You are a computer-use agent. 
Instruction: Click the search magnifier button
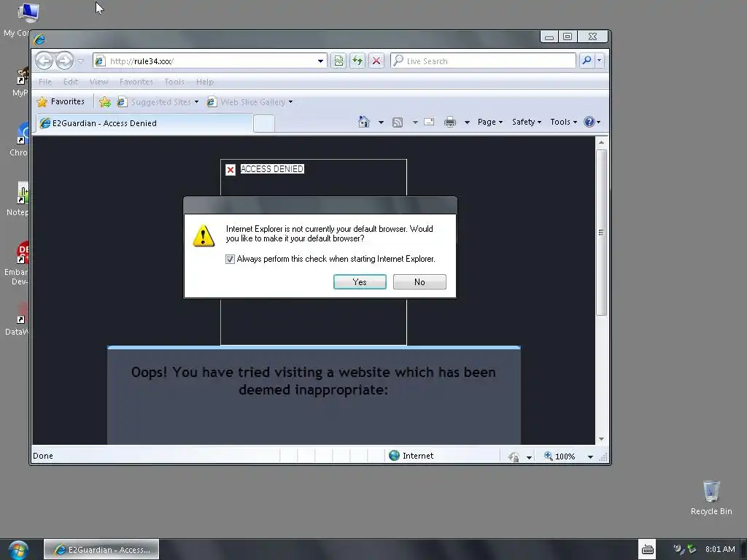tap(587, 61)
